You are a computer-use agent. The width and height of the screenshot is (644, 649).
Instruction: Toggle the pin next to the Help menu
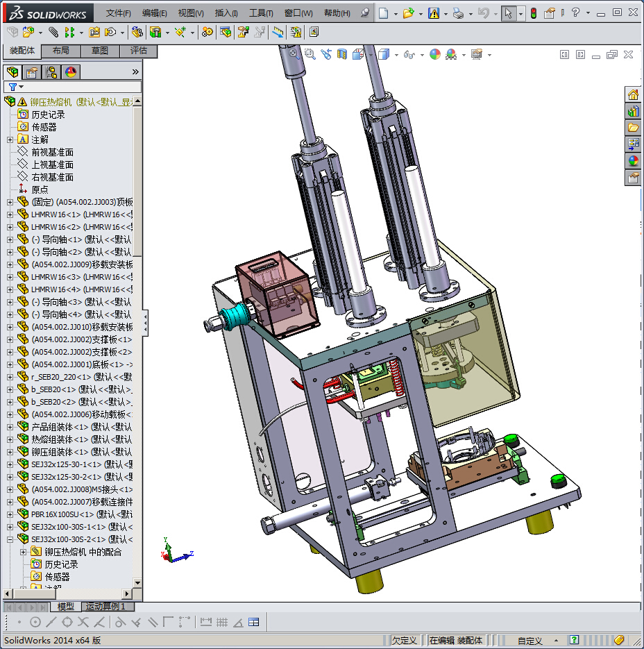365,13
